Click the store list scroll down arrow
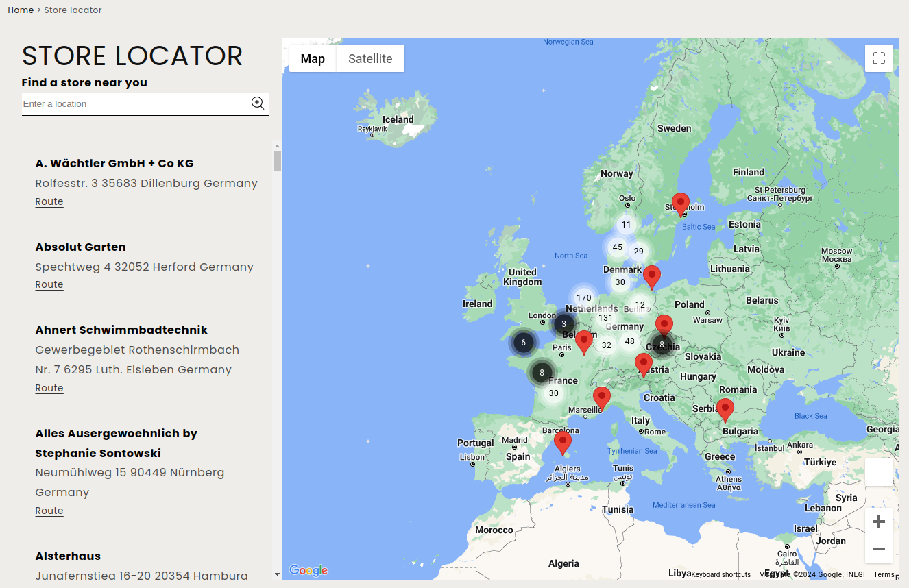The width and height of the screenshot is (909, 588). click(277, 574)
